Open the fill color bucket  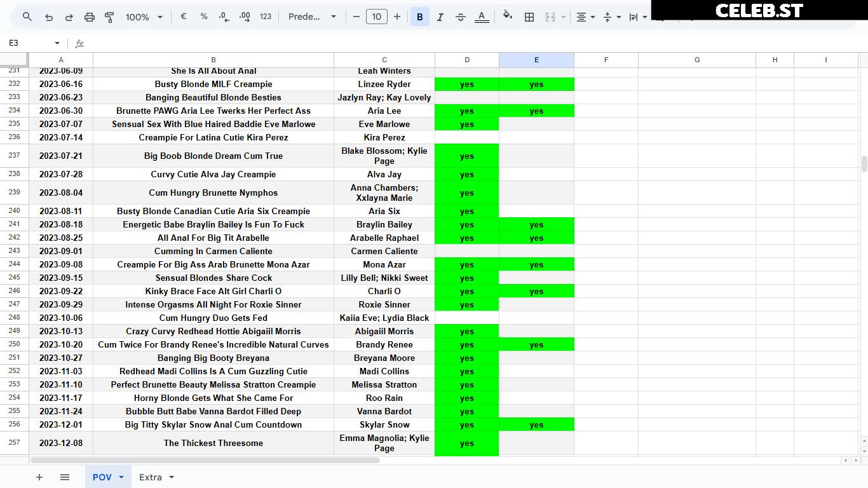coord(507,17)
